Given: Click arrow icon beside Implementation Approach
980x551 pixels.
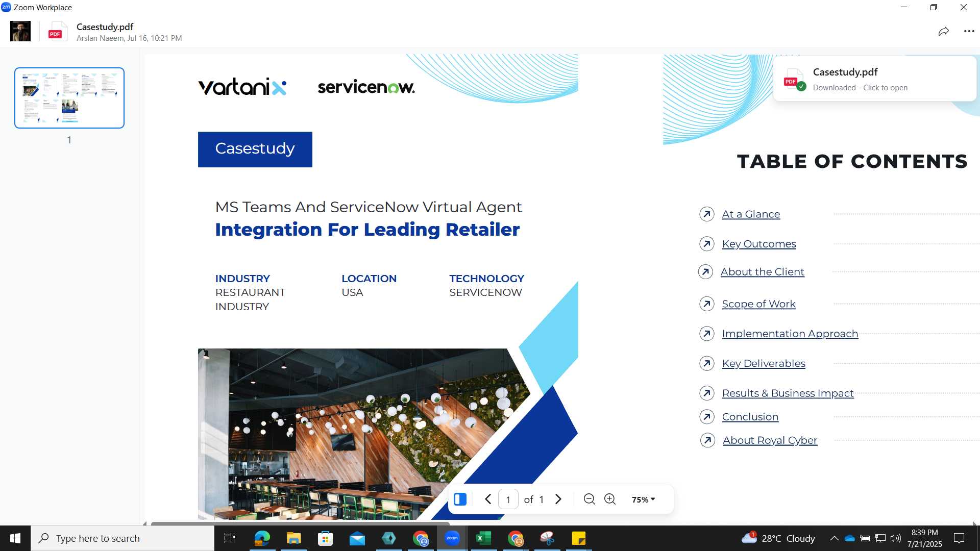Looking at the screenshot, I should tap(707, 334).
